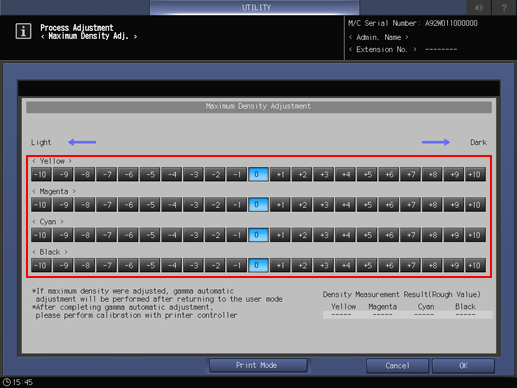517x388 pixels.
Task: Set Magenta density to -3
Action: 193,205
